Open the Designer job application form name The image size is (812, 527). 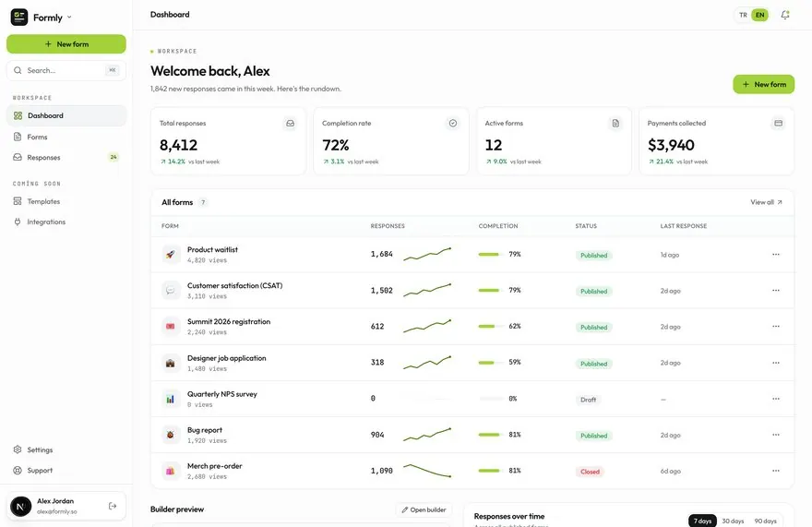click(x=226, y=358)
